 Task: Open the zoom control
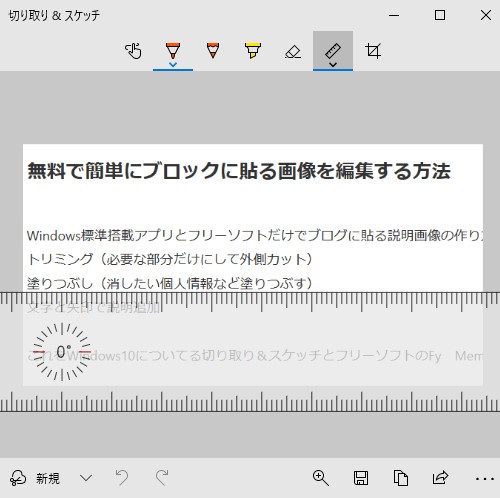point(321,478)
